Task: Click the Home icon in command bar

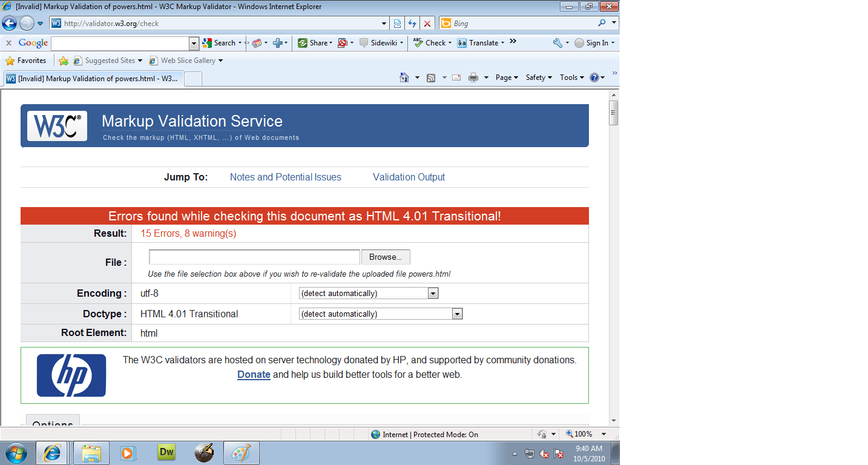Action: point(404,77)
